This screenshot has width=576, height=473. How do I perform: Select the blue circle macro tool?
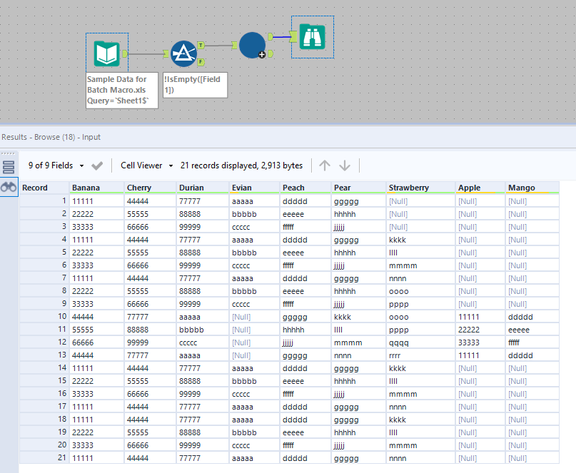252,45
